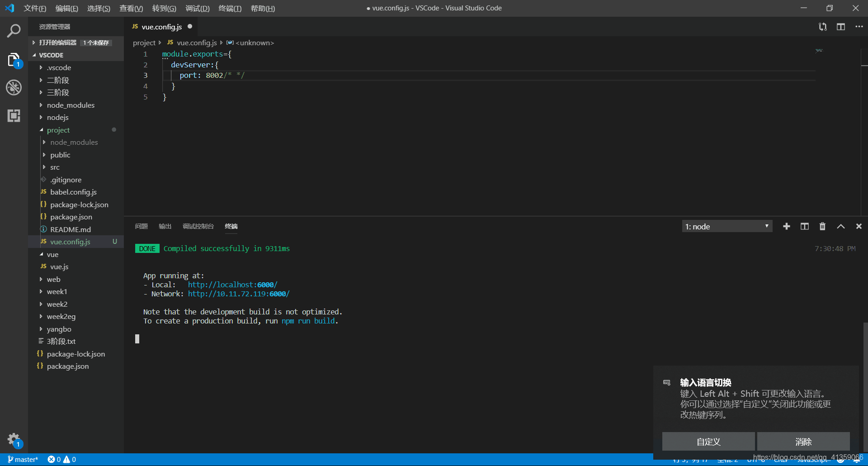This screenshot has height=466, width=868.
Task: Select vue.config.js in explorer
Action: (x=75, y=242)
